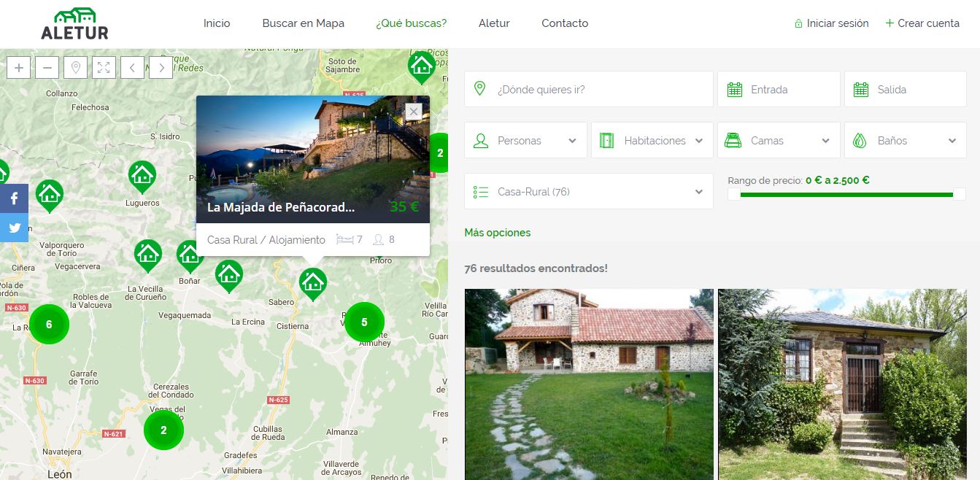Viewport: 980px width, 480px height.
Task: Expand the Camas dropdown
Action: pyautogui.click(x=779, y=140)
